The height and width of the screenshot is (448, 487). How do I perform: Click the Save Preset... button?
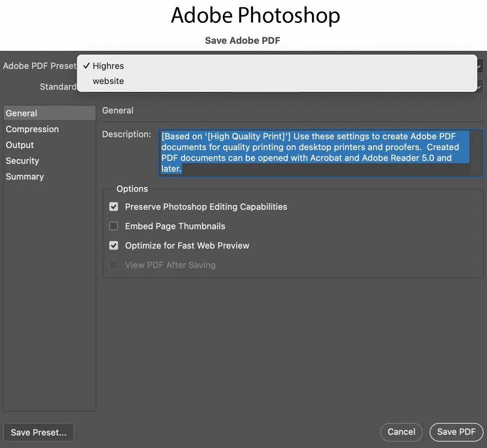tap(39, 432)
